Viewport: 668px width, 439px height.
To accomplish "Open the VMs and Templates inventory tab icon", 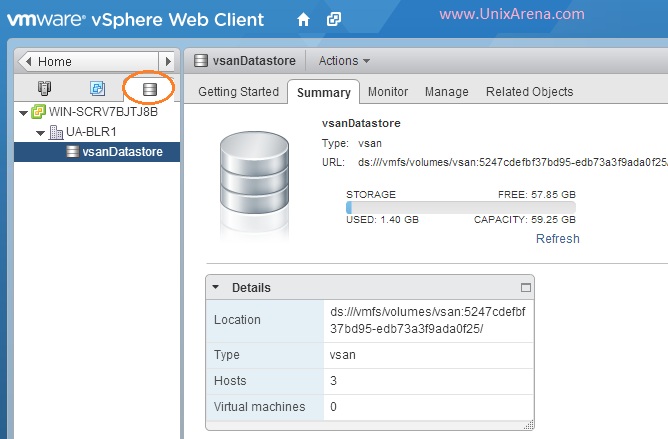I will coord(98,88).
